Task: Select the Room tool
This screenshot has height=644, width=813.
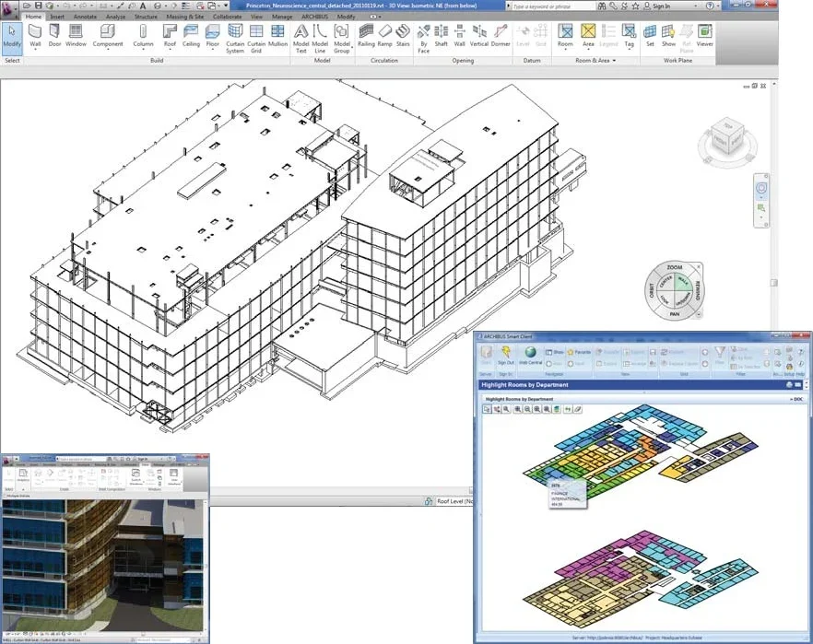Action: click(x=565, y=36)
